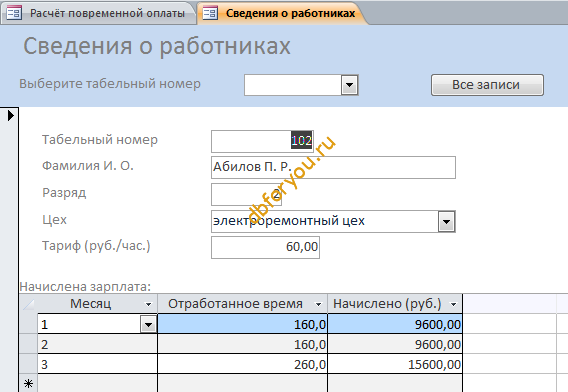The image size is (568, 392).
Task: Select the Начислено (руб.) column header
Action: point(388,304)
